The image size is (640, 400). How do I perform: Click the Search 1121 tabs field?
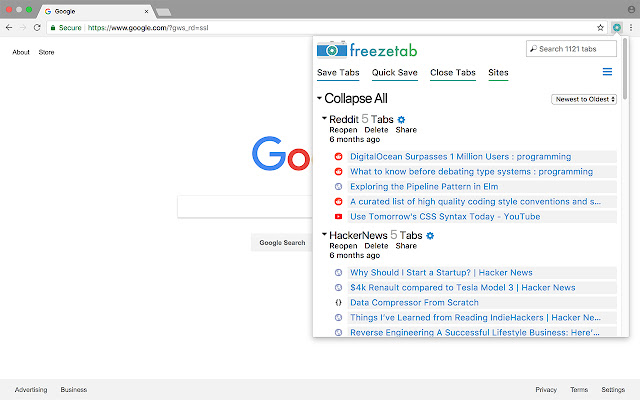571,49
